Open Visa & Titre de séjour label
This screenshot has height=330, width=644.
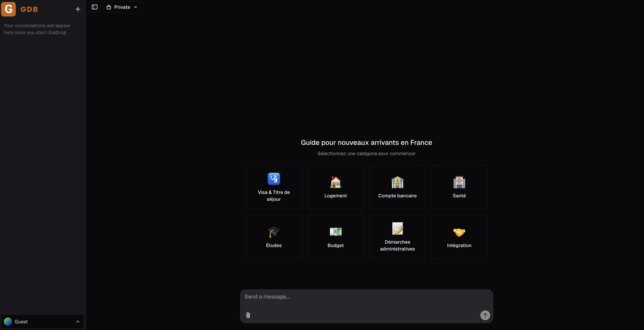(x=274, y=195)
